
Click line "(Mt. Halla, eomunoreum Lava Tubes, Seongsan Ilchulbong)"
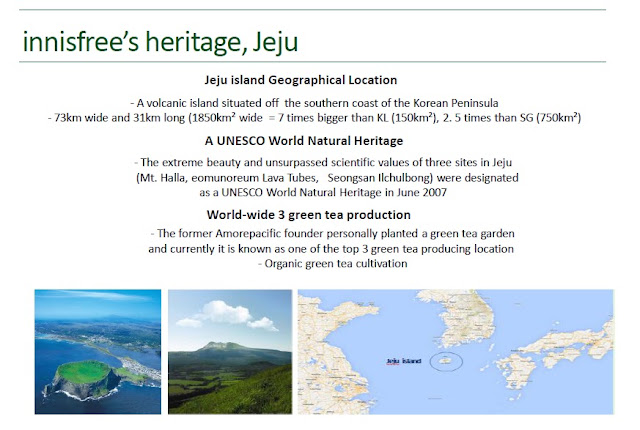click(327, 178)
